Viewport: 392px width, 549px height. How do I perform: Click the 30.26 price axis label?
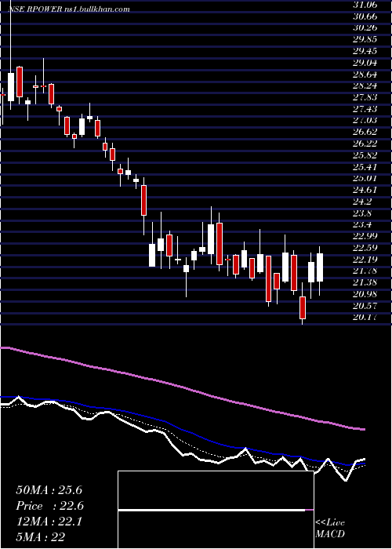[365, 27]
